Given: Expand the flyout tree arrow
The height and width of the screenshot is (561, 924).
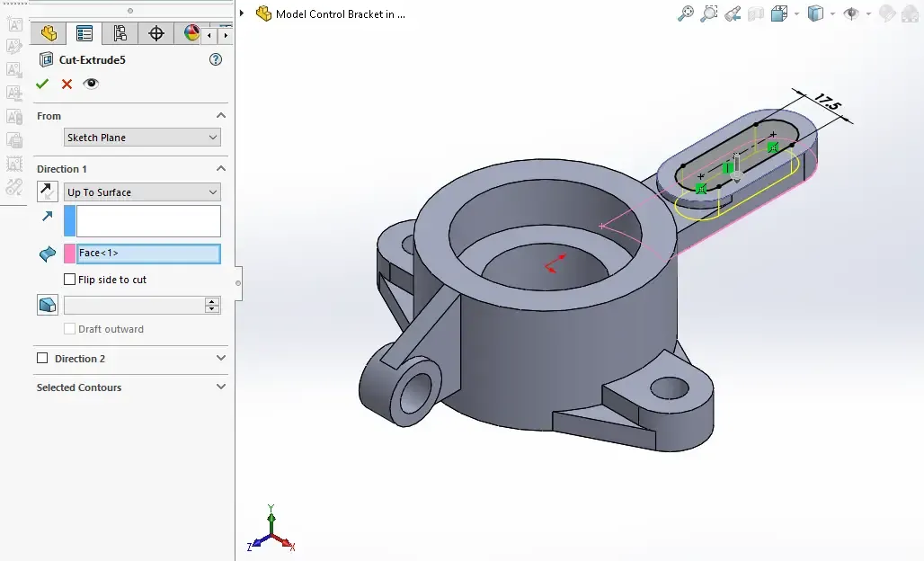Looking at the screenshot, I should click(242, 13).
